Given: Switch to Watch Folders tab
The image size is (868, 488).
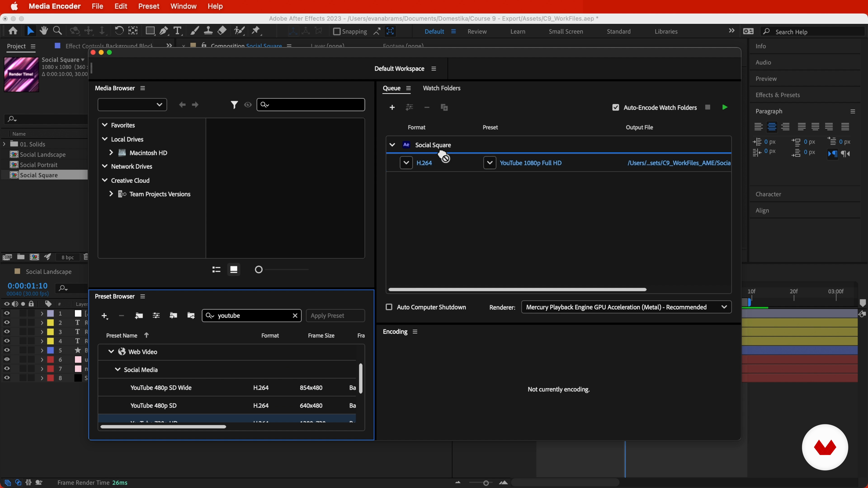Looking at the screenshot, I should [441, 88].
